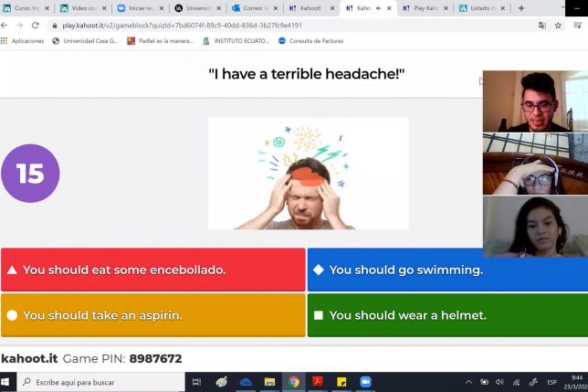Launch Zoom from the taskbar
588x392 pixels.
(366, 382)
